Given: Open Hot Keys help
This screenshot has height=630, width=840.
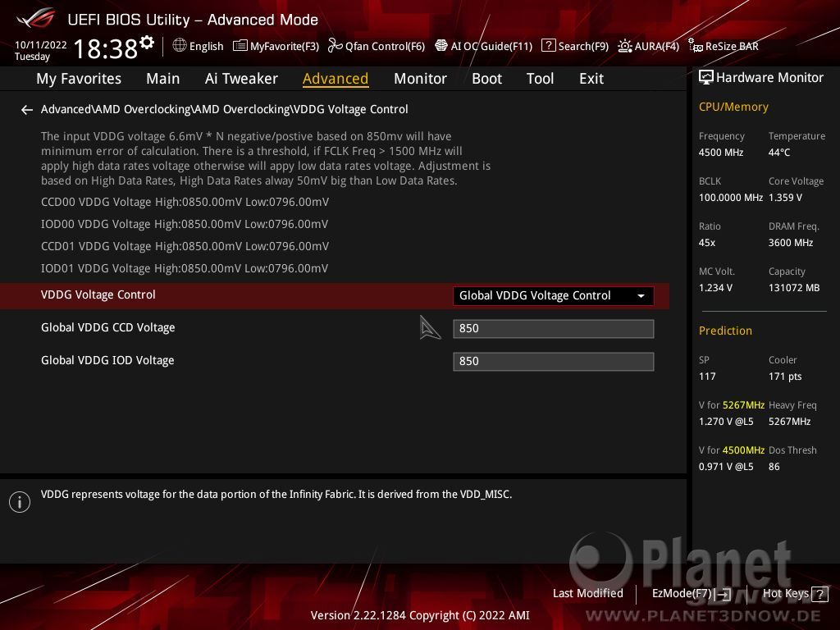Looking at the screenshot, I should click(795, 594).
